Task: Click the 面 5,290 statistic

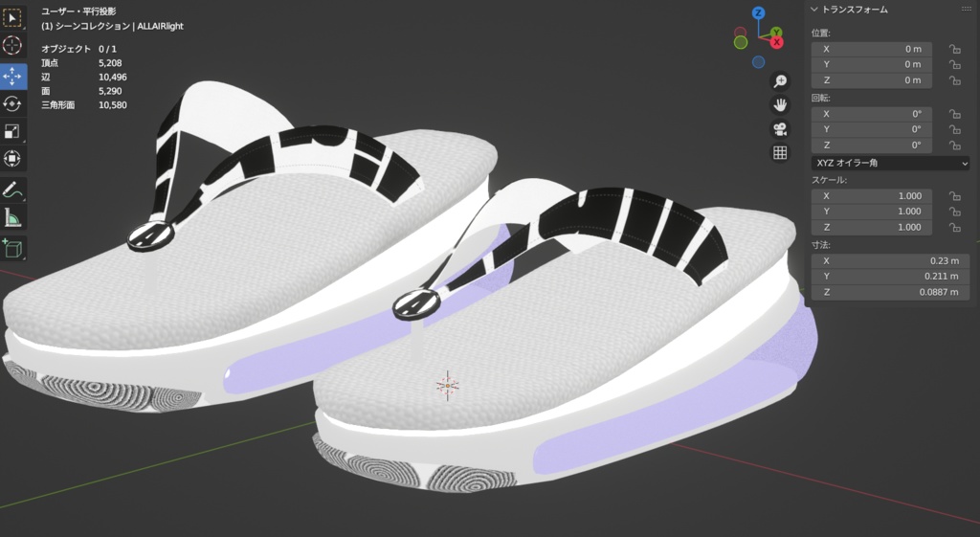Action: [81, 91]
